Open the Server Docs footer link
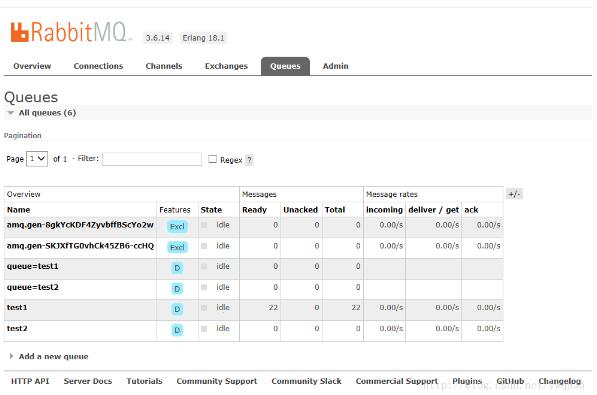 [88, 381]
